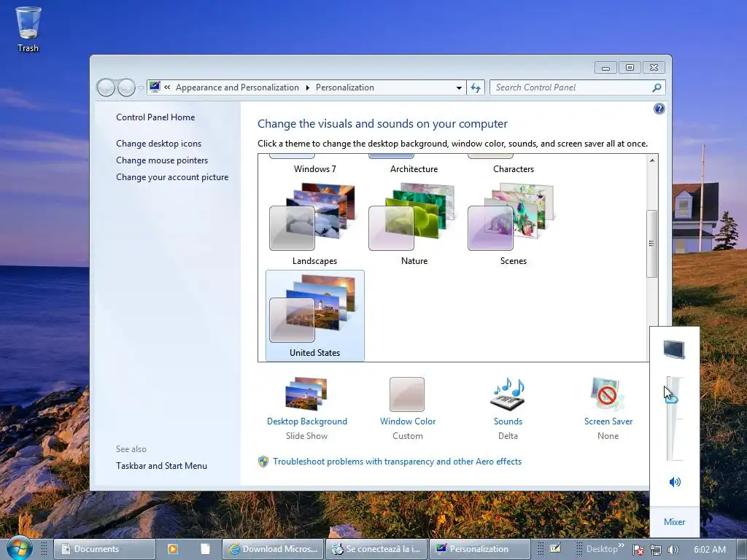Open the Trash desktop icon
The image size is (747, 560).
point(28,28)
